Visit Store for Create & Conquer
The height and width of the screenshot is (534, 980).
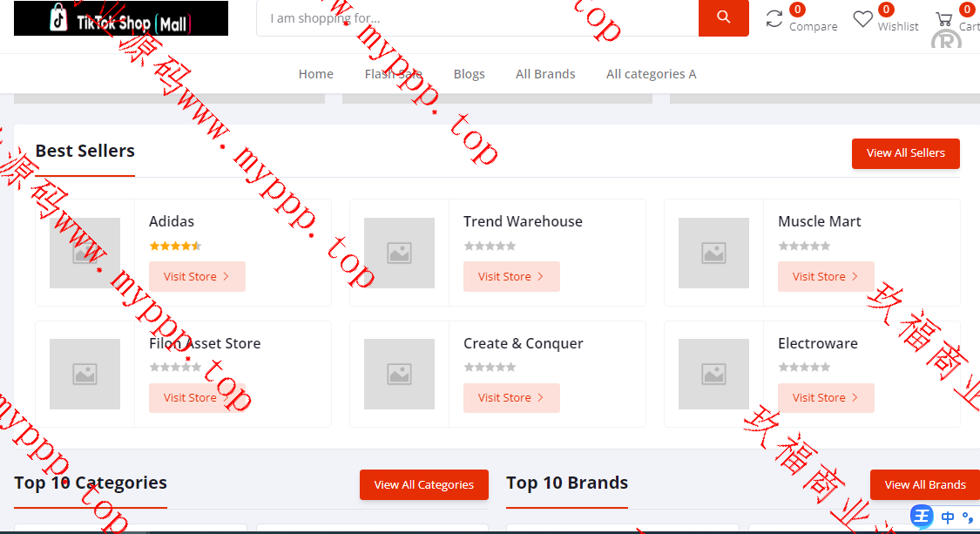click(x=511, y=398)
